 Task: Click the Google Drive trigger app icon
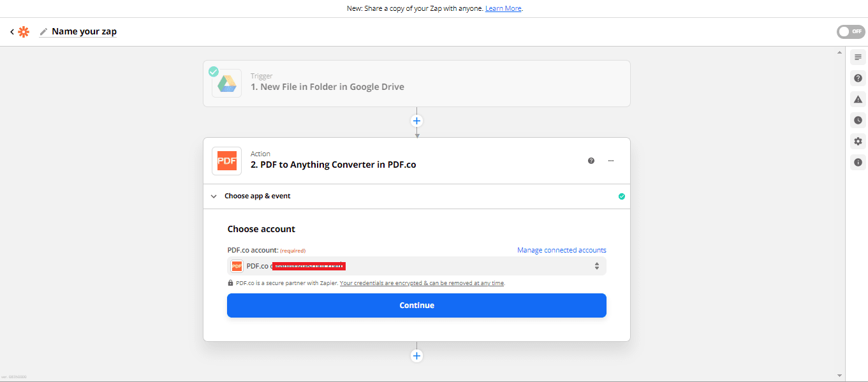(x=226, y=83)
